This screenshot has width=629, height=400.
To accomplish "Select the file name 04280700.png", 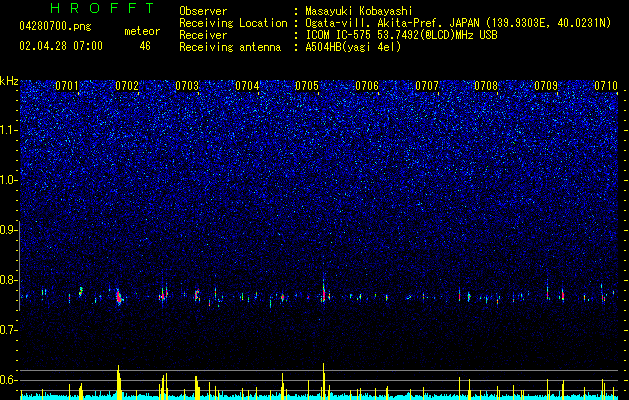I will (x=55, y=27).
